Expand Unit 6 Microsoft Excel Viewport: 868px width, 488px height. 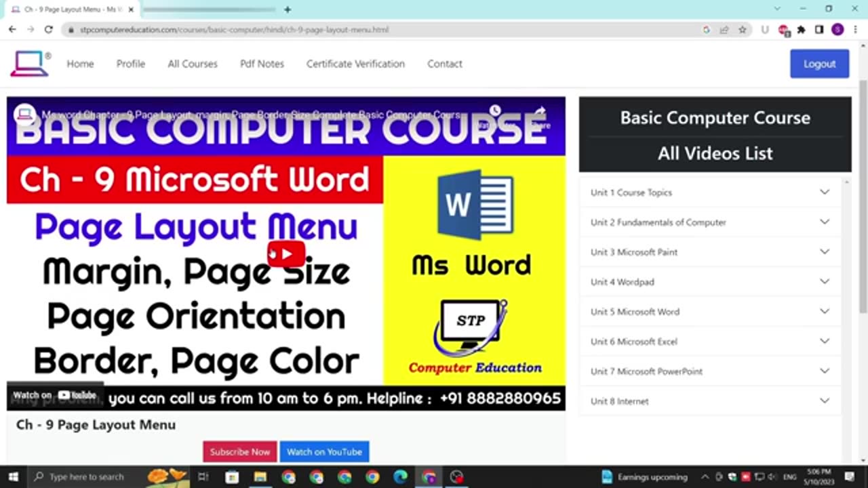[710, 342]
